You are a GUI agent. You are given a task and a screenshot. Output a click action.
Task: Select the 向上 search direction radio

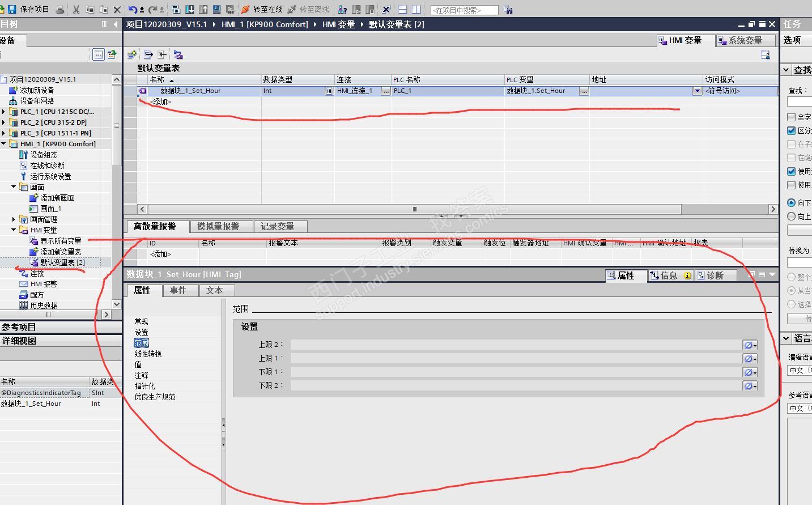791,217
